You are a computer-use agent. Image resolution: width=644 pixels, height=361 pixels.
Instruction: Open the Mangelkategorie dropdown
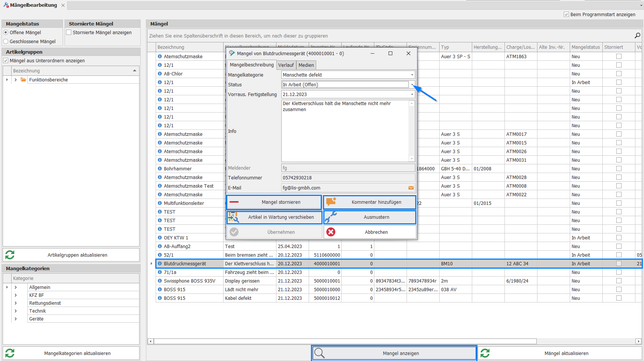pyautogui.click(x=412, y=75)
